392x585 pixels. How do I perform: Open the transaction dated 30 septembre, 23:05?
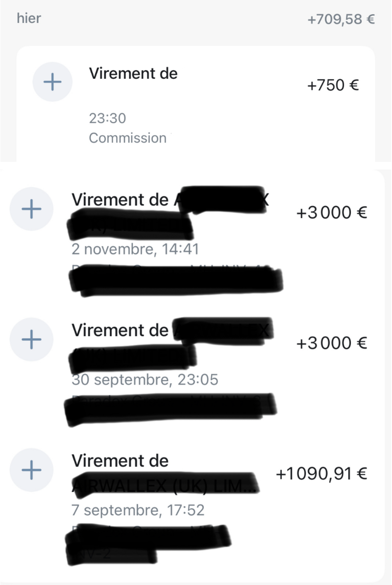[145, 380]
